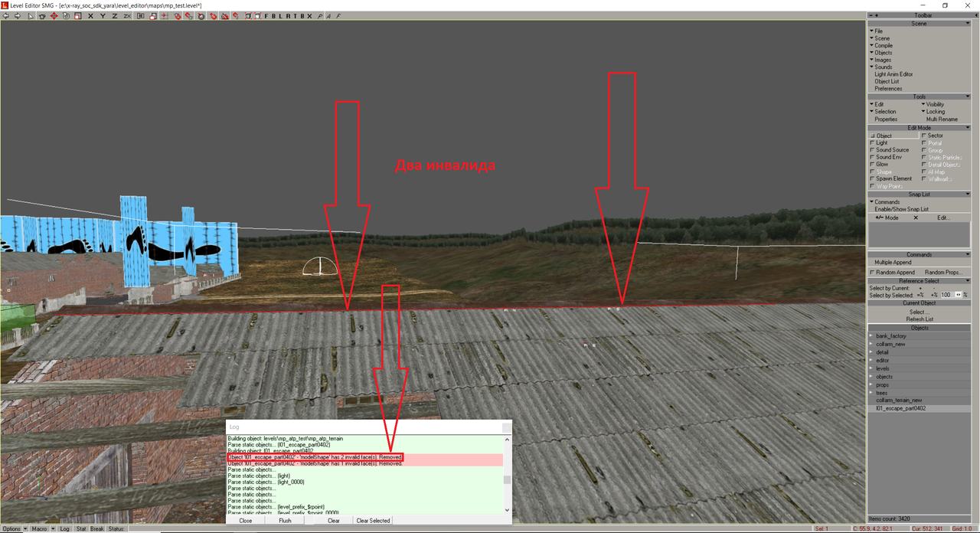Enable Spawn Element edit mode
Image resolution: width=980 pixels, height=533 pixels.
point(873,178)
